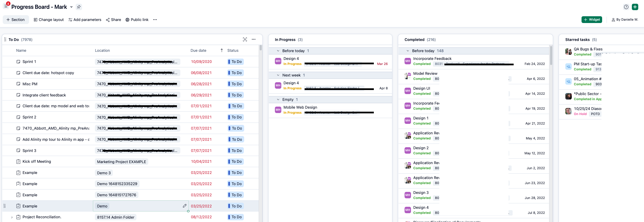Click the drag handle on To Do widget
Screen dimensions: 644x222
click(x=5, y=40)
